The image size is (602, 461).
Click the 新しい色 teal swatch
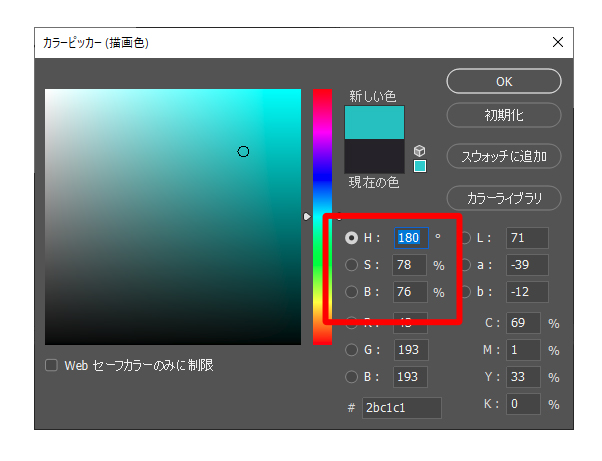pyautogui.click(x=374, y=123)
